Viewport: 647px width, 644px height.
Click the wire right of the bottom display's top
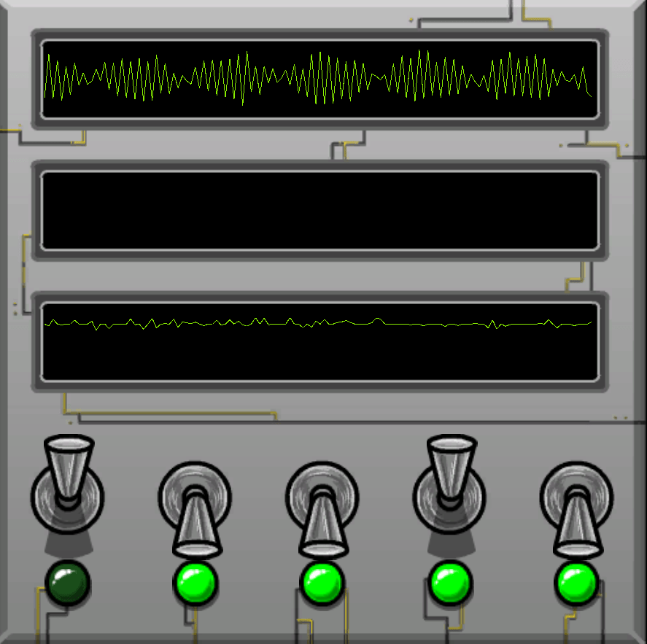pos(581,276)
